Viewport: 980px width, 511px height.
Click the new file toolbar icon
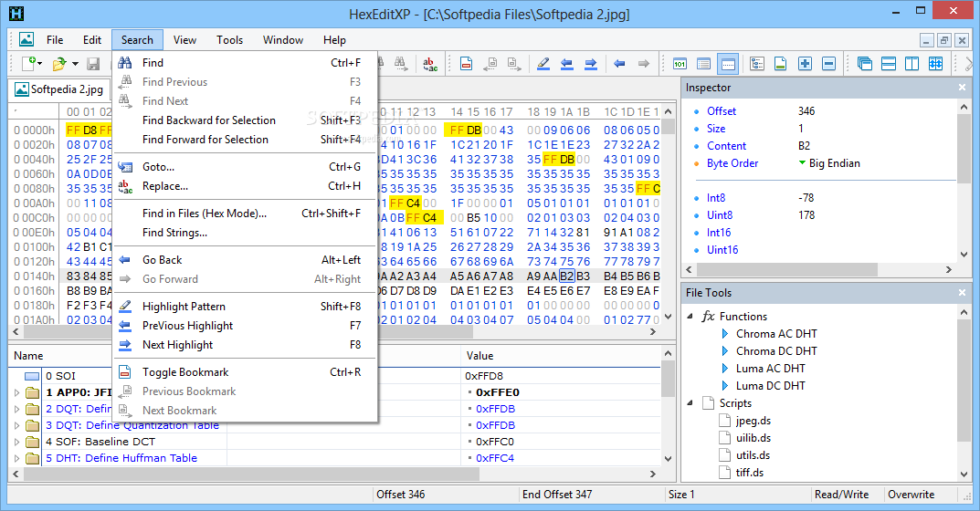point(29,63)
